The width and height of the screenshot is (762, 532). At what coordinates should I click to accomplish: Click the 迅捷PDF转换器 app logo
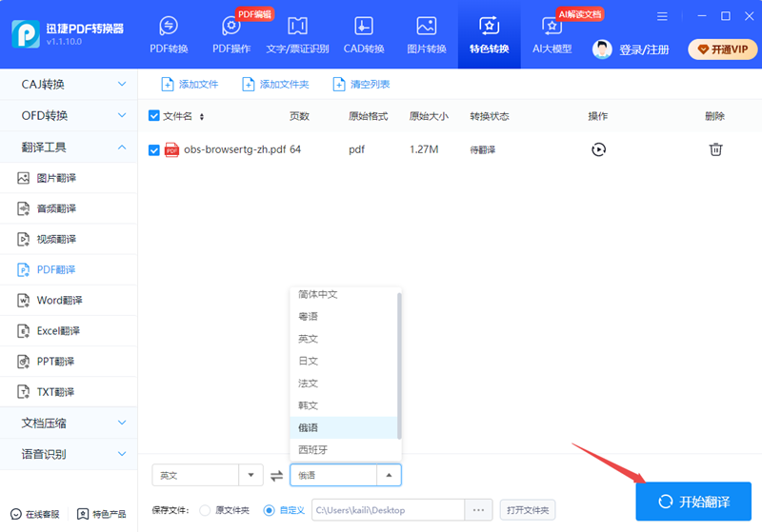(x=26, y=34)
